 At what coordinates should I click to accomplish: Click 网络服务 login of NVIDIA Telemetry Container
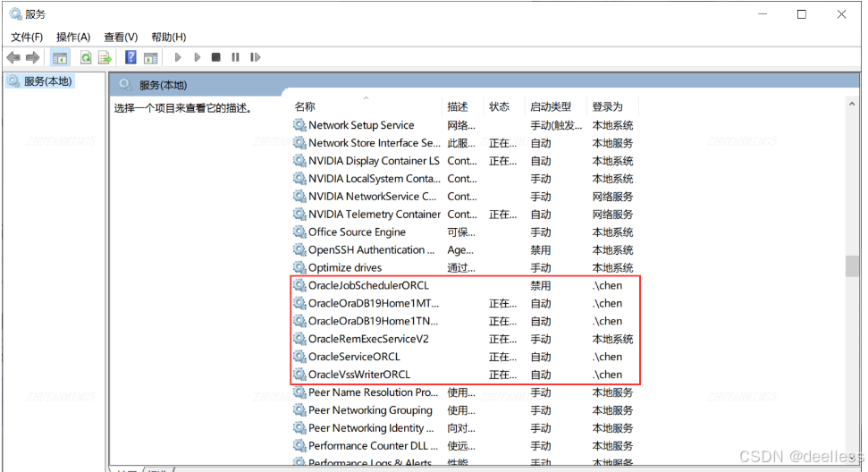point(612,215)
